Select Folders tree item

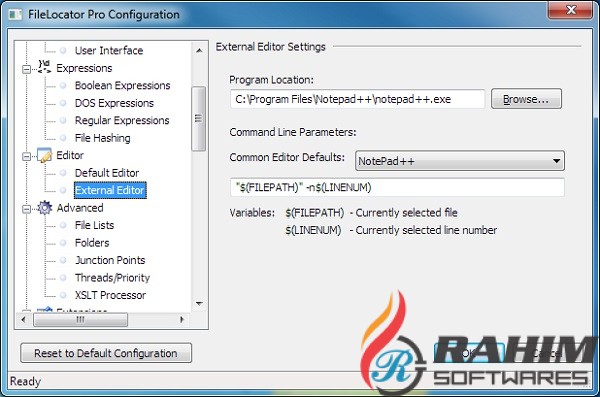(x=92, y=243)
